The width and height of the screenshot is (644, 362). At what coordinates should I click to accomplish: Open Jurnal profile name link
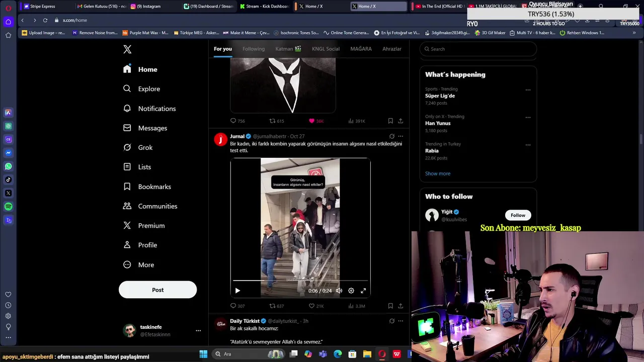[237, 136]
